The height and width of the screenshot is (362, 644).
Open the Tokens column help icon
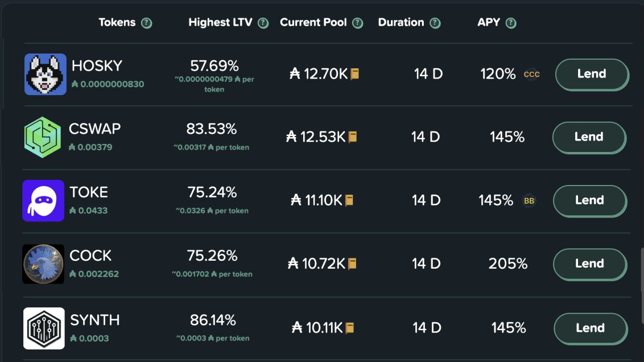pyautogui.click(x=146, y=23)
